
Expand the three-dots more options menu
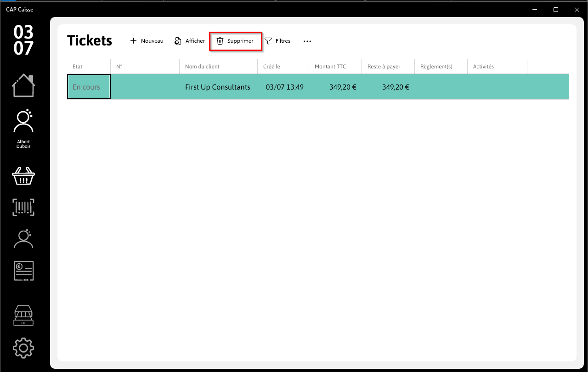307,41
